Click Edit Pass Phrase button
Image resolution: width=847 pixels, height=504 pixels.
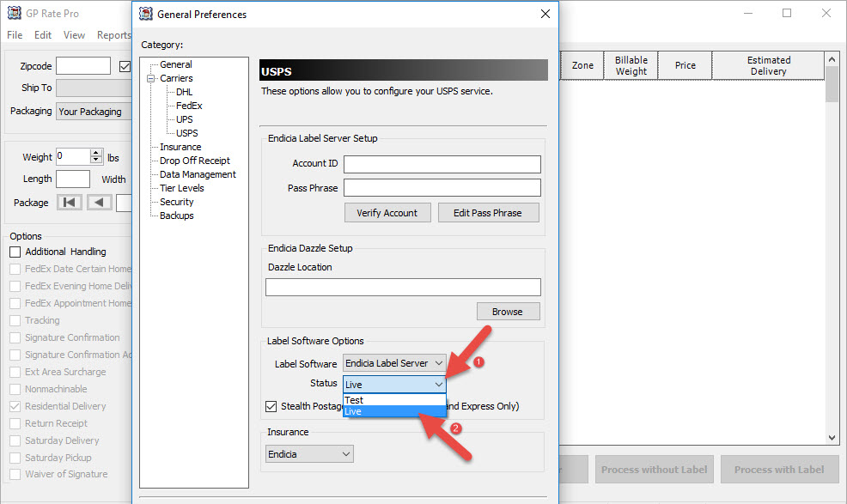click(488, 213)
